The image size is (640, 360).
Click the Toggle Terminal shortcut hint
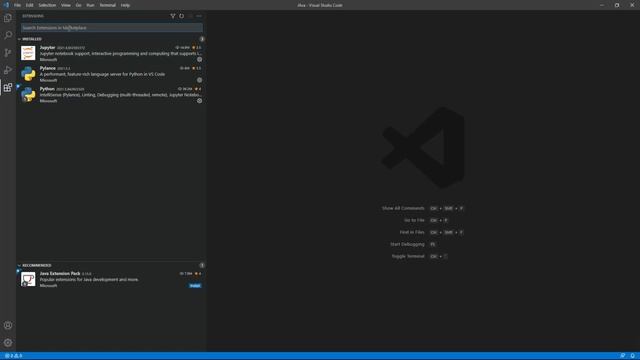420,256
